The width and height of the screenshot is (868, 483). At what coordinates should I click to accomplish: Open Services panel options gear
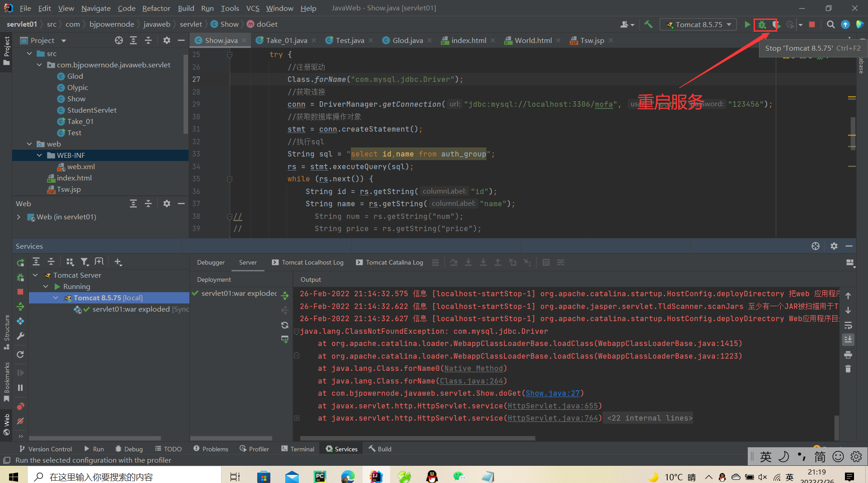[834, 246]
